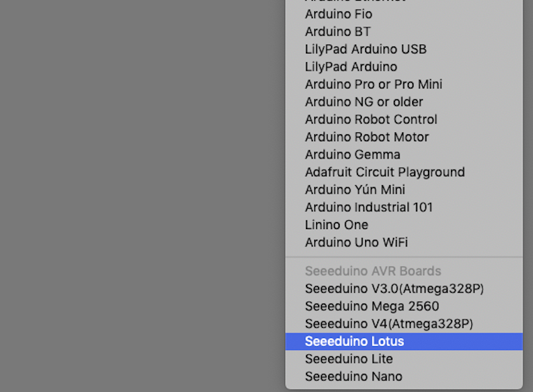
Task: Select the Arduino Gemma board
Action: pyautogui.click(x=352, y=155)
